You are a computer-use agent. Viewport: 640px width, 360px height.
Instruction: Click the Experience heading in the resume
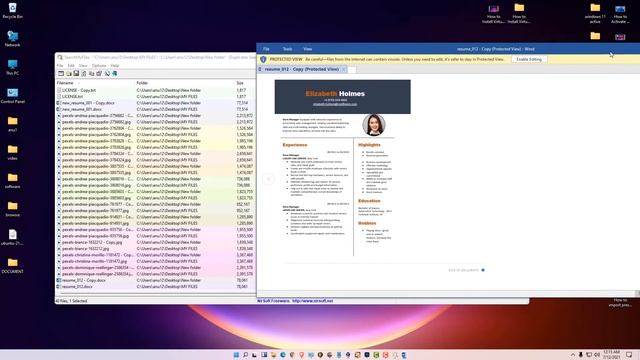tap(295, 145)
